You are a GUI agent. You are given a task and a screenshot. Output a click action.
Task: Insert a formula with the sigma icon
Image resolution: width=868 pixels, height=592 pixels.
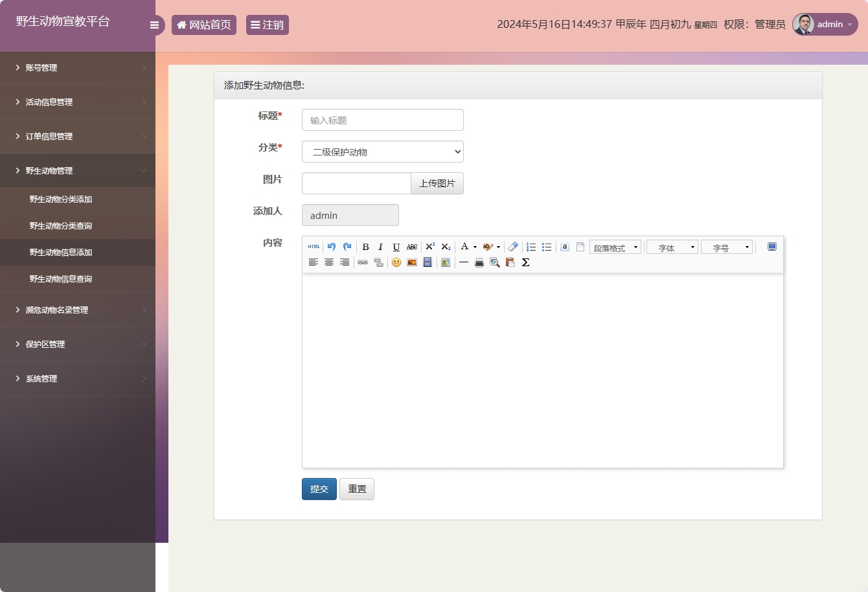tap(526, 262)
